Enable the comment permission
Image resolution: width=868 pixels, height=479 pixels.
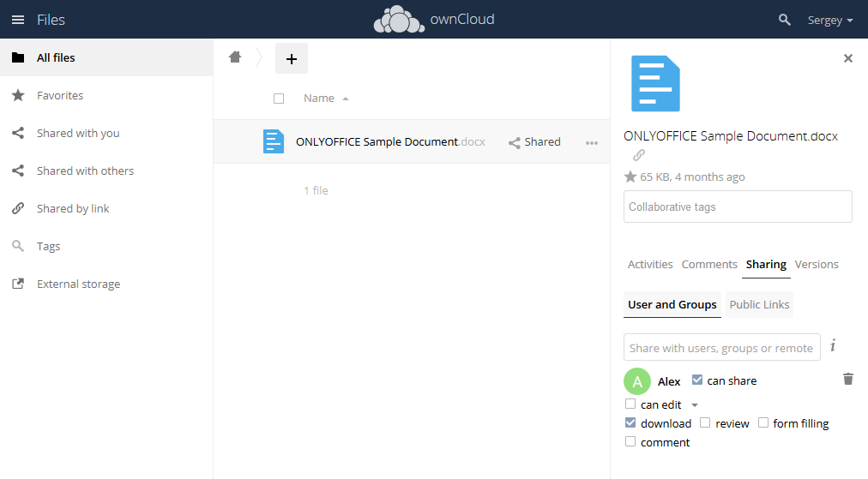pyautogui.click(x=630, y=441)
